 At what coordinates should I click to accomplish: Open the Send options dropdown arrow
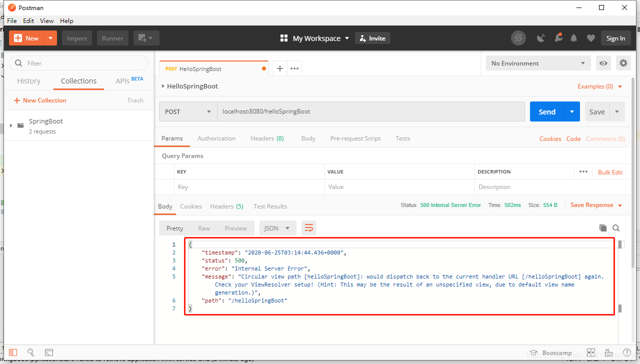(572, 111)
